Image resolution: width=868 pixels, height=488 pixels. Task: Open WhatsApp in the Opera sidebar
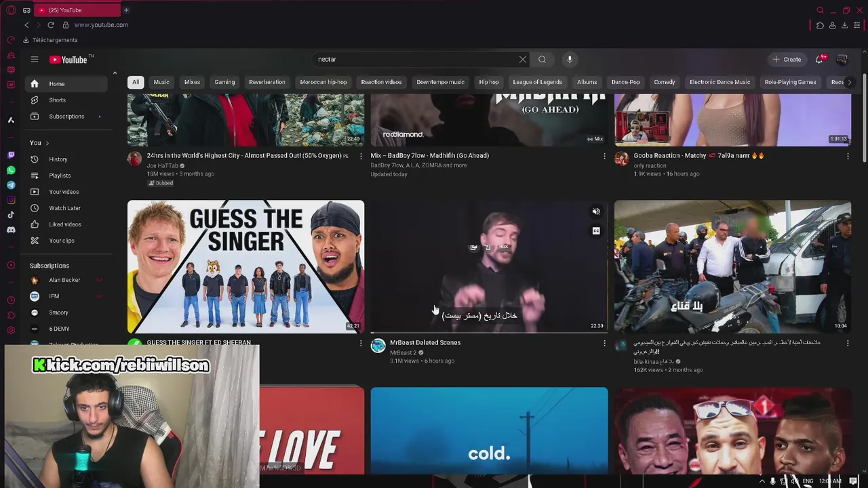(11, 170)
